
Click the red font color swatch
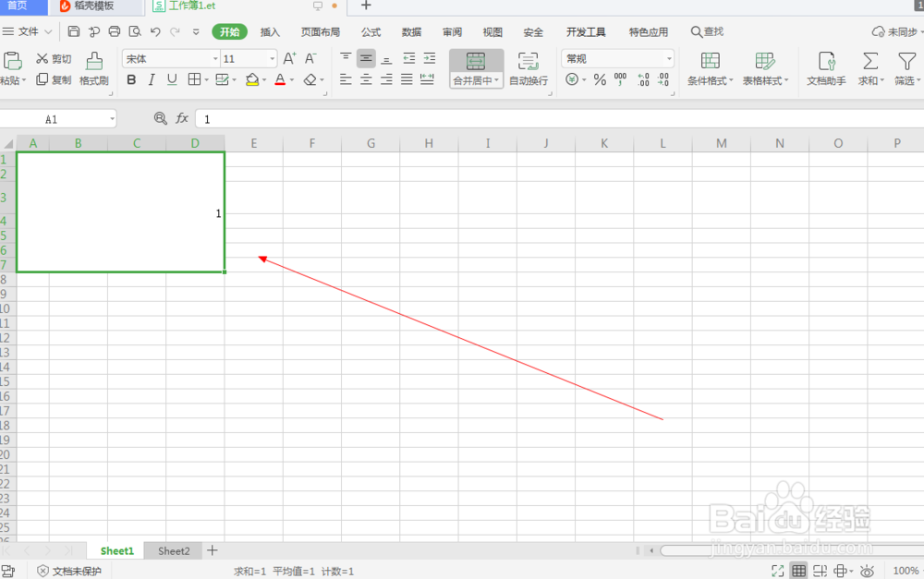(279, 79)
